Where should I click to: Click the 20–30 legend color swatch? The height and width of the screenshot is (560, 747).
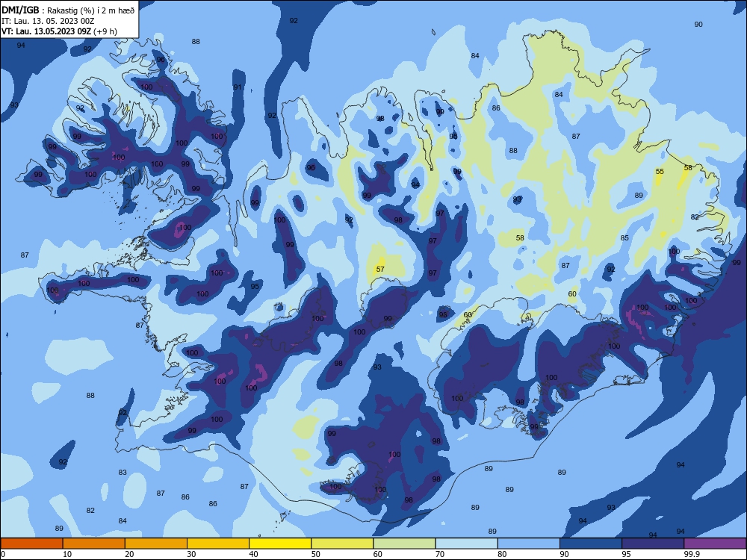point(156,544)
